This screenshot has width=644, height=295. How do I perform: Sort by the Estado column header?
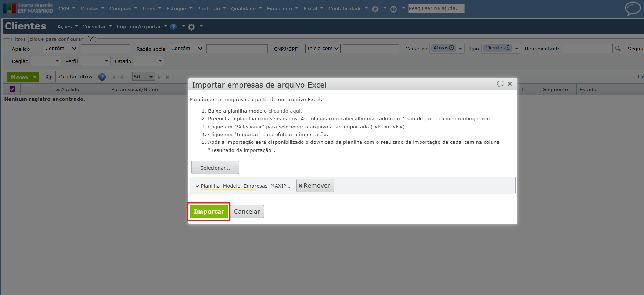click(588, 89)
